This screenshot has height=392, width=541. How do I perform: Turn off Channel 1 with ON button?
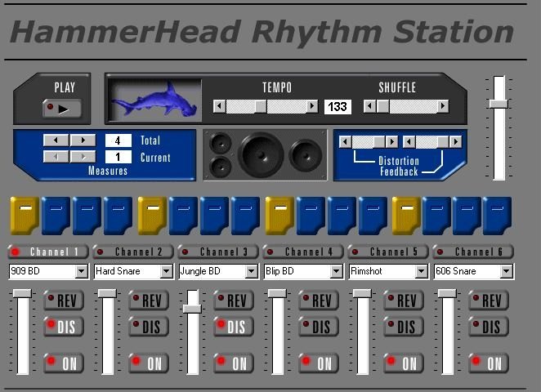64,363
